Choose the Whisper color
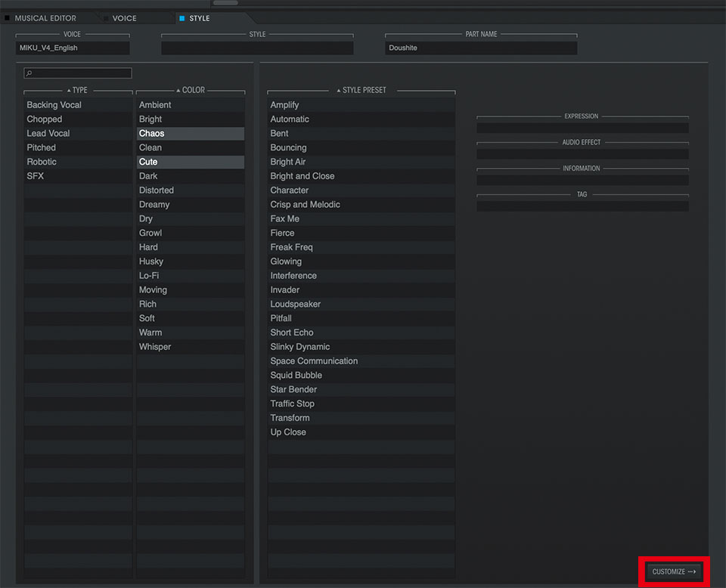 pos(191,347)
